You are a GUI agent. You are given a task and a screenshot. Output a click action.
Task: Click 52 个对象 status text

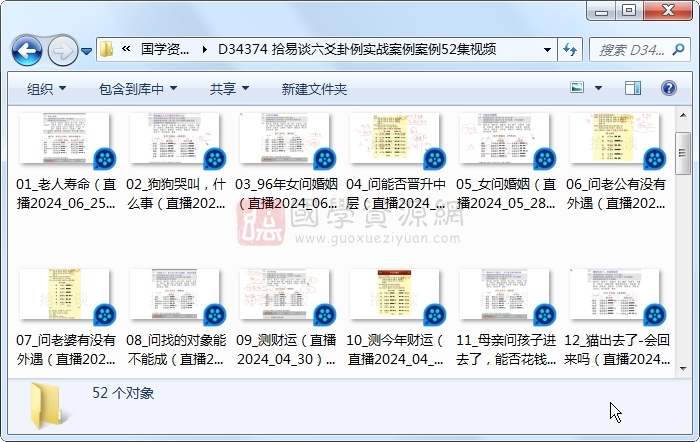tap(123, 393)
